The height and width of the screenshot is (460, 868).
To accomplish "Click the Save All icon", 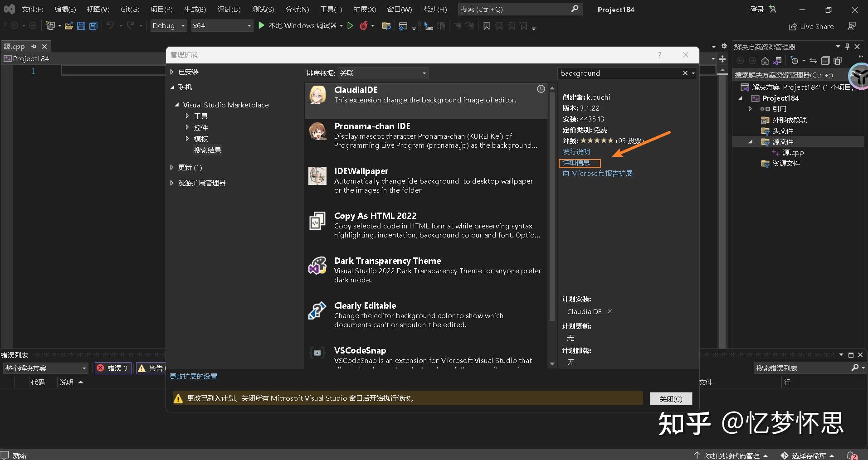I will pyautogui.click(x=93, y=26).
